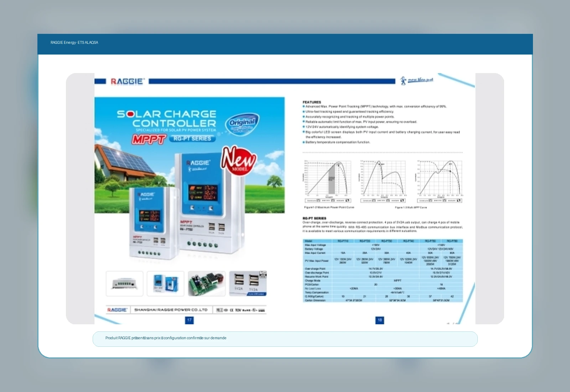
Task: Click the red 'MPPT' label
Action: pos(149,139)
